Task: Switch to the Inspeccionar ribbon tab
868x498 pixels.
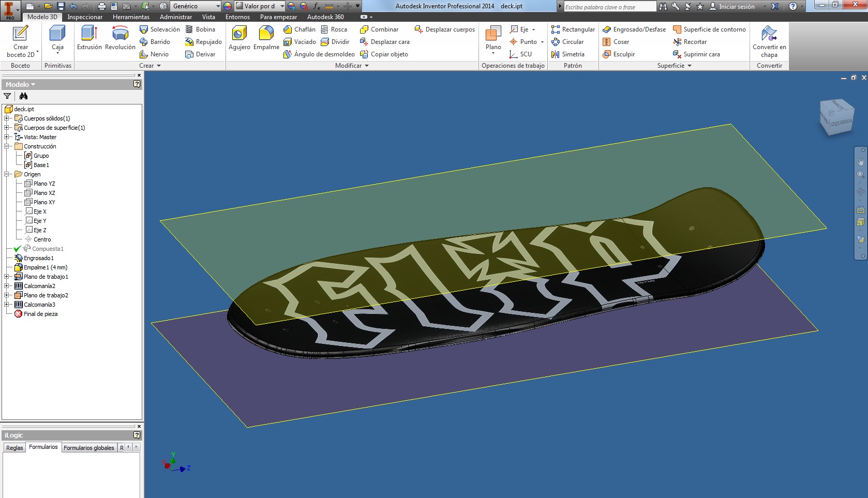Action: click(85, 17)
